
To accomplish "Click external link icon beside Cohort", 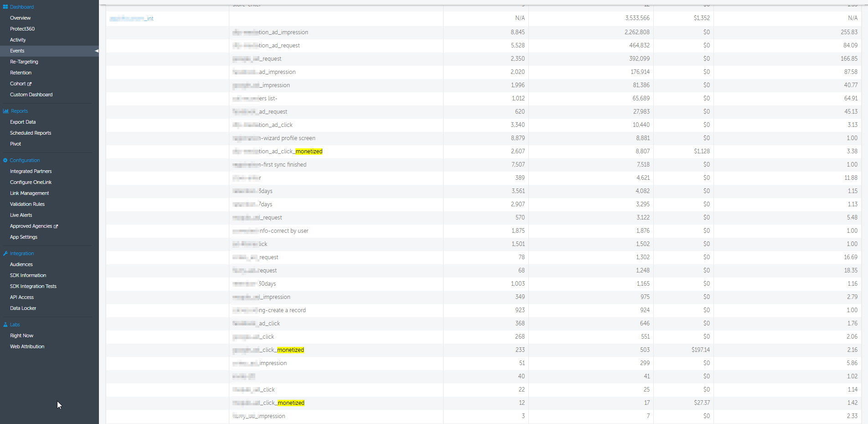I will (30, 84).
